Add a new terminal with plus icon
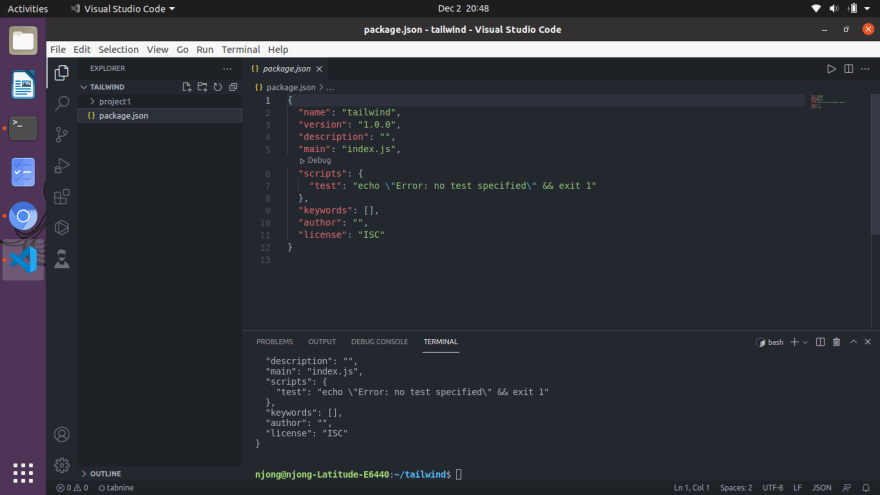Screen dimensions: 880x495 tap(794, 342)
